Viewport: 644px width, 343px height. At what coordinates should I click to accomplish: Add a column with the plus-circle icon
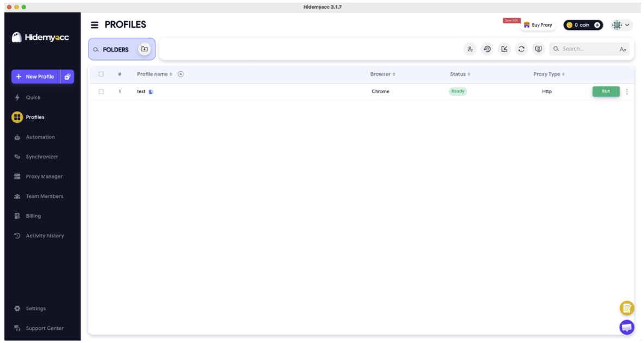tap(181, 74)
